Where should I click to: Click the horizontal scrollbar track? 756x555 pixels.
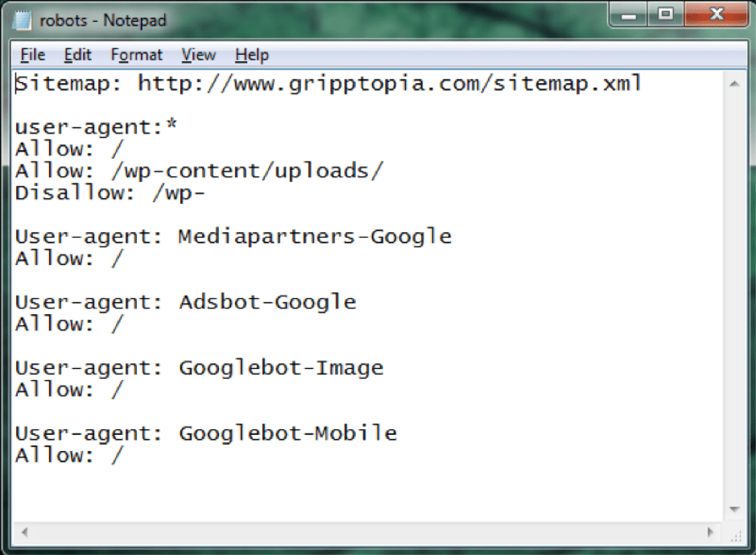point(362,533)
